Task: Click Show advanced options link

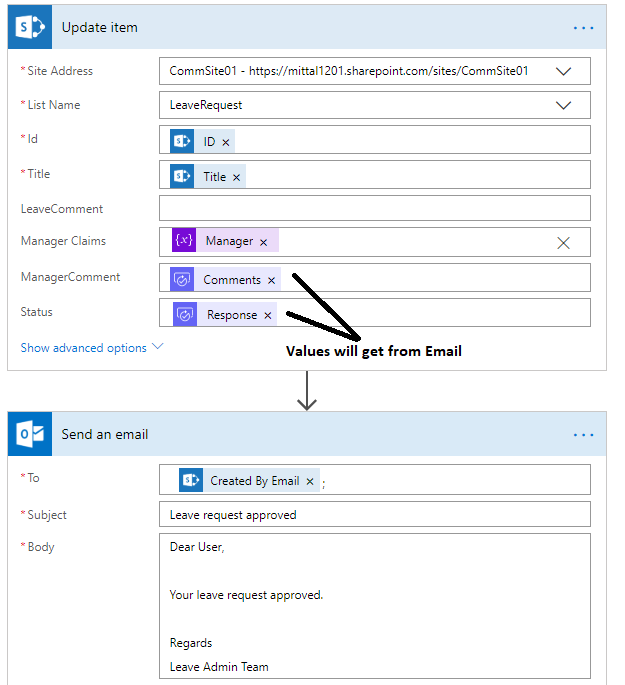Action: [x=83, y=348]
